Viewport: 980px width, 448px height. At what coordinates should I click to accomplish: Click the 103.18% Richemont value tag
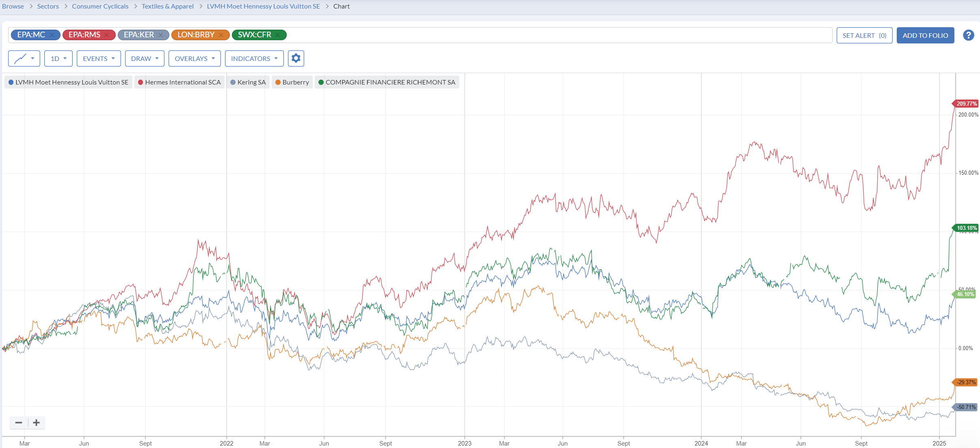tap(966, 228)
